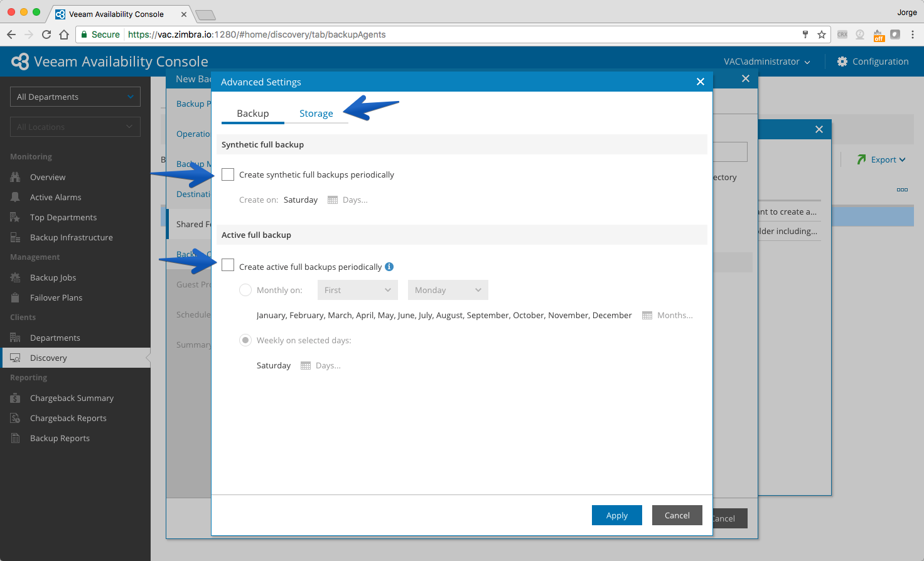Open the synthetic backup Days link
924x561 pixels.
coord(355,200)
